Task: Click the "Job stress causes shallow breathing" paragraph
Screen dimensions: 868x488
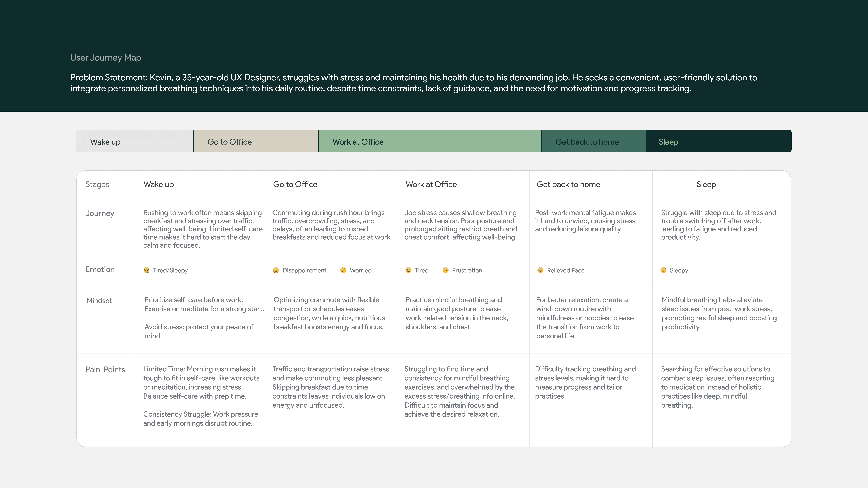Action: (x=461, y=225)
